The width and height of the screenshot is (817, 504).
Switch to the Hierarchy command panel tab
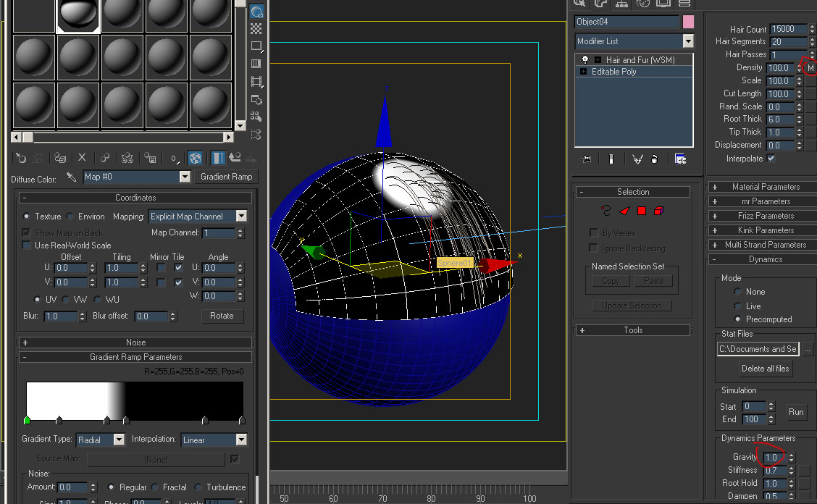click(x=621, y=4)
